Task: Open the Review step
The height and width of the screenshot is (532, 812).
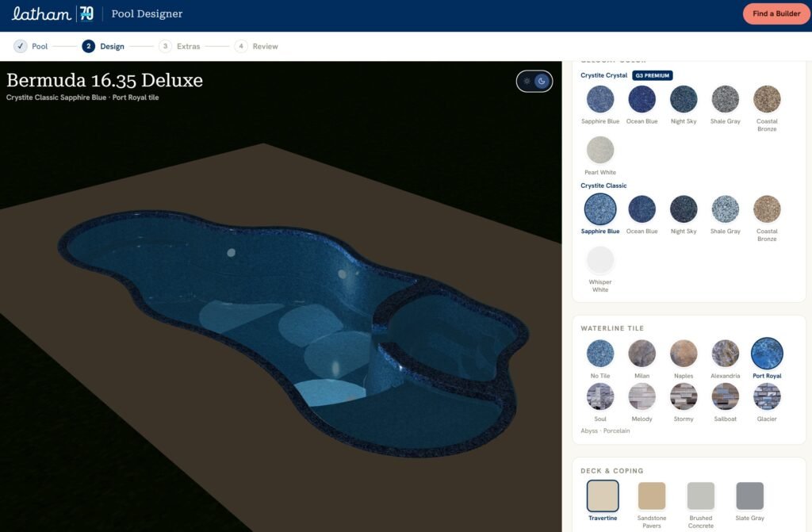Action: (256, 46)
